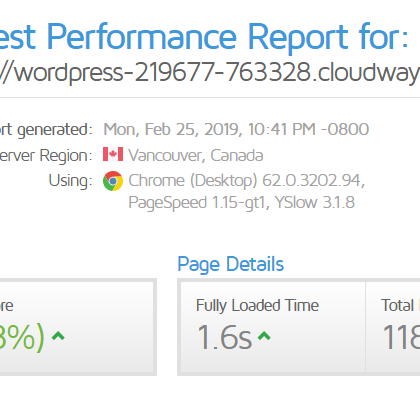
Task: Click Chrome (Desktop) 62.0.3202.94 text
Action: [x=247, y=181]
